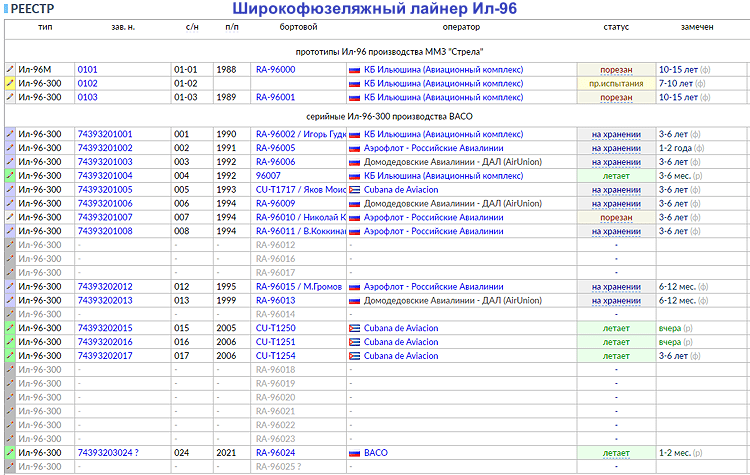Click the '1-2 года' sighting value
The width and height of the screenshot is (750, 475).
pyautogui.click(x=675, y=148)
